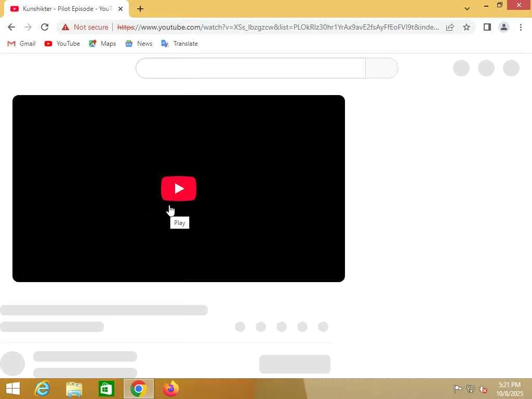Expand the tab search dropdown

(x=467, y=9)
